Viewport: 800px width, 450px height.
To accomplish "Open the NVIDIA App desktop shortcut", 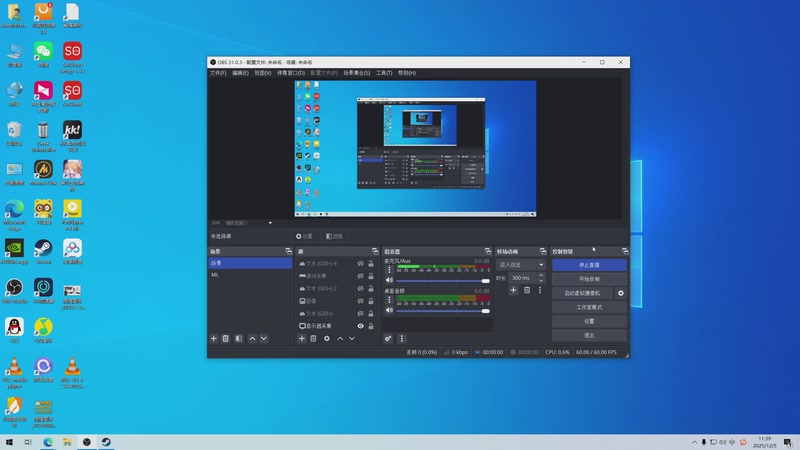I will pos(14,252).
